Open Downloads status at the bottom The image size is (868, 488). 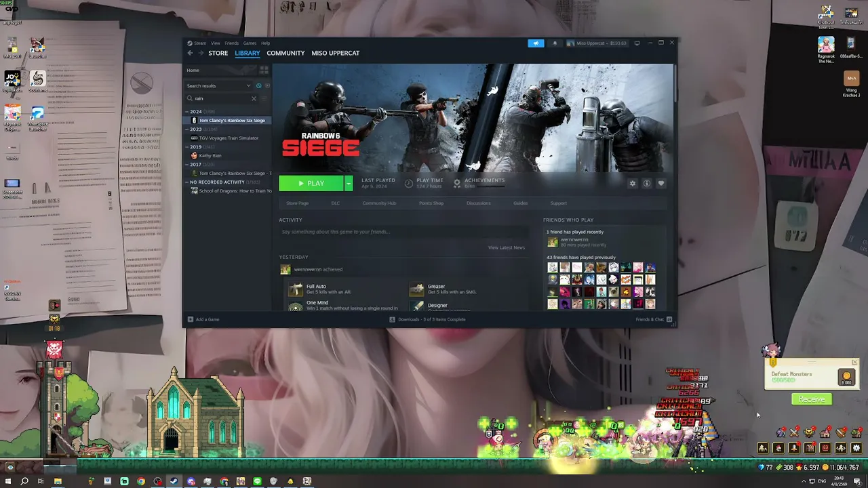point(427,319)
